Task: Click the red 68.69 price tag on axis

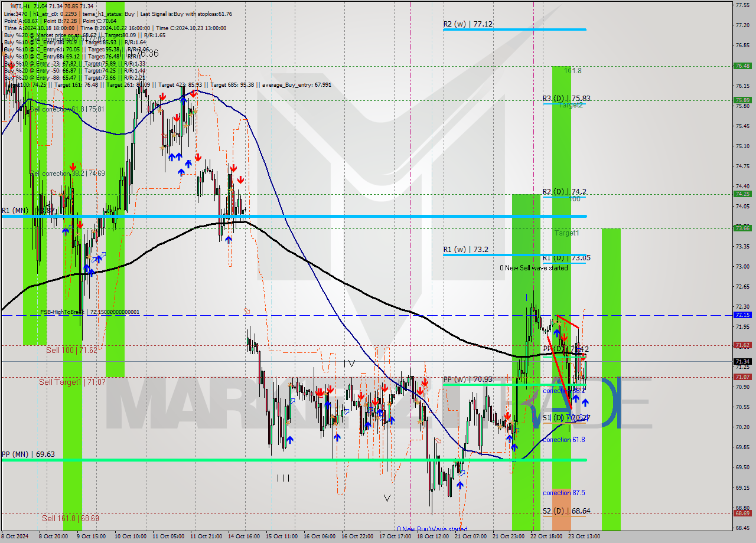Action: point(742,513)
